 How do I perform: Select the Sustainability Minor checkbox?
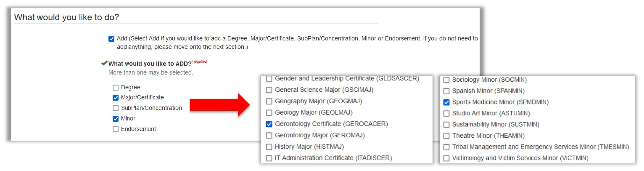[446, 125]
